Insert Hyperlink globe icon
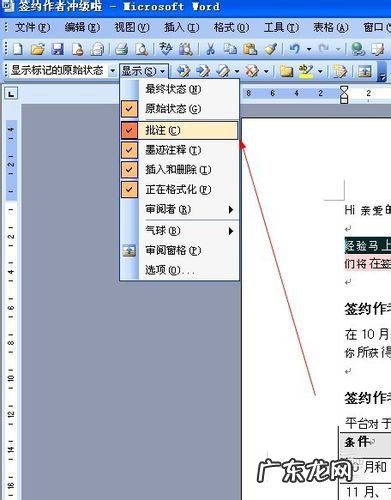The image size is (391, 500). pos(358,49)
